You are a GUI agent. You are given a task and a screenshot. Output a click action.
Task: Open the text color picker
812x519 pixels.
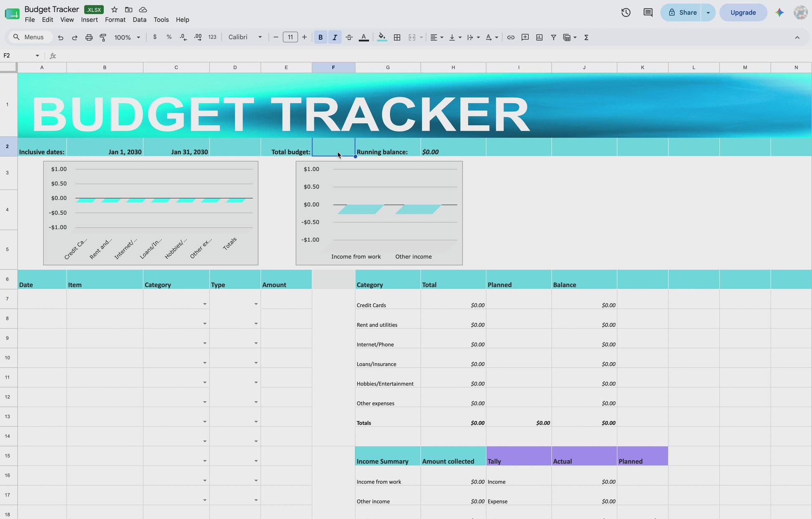click(x=364, y=37)
